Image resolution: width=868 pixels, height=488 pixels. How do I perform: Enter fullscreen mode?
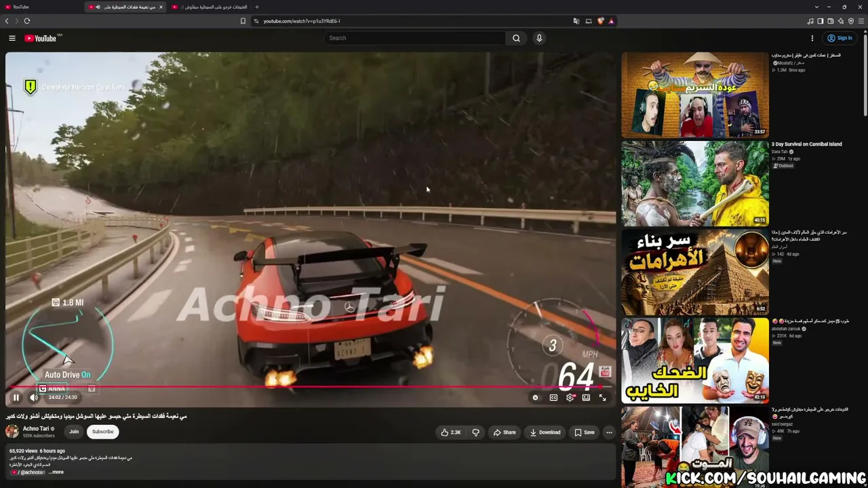[x=602, y=398]
